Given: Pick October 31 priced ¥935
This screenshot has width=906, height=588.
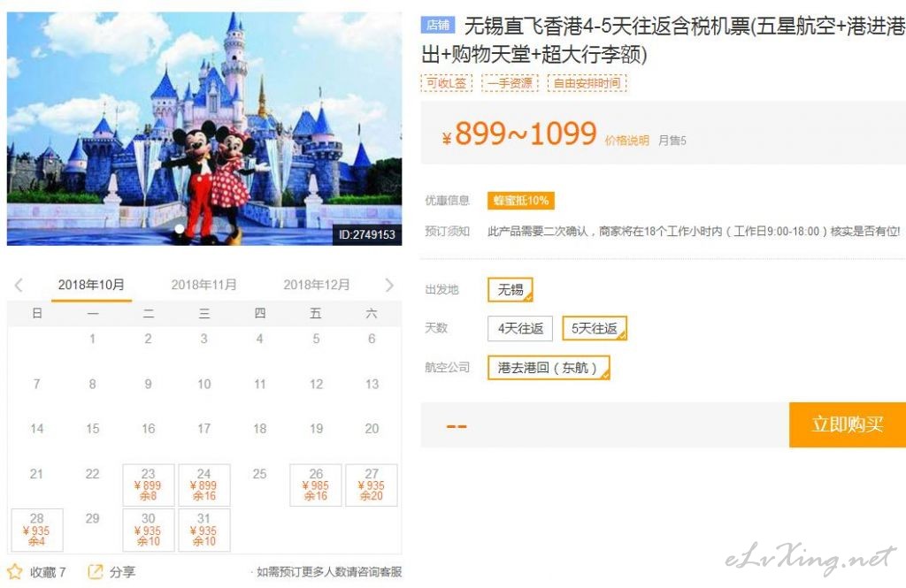Looking at the screenshot, I should click(x=204, y=530).
